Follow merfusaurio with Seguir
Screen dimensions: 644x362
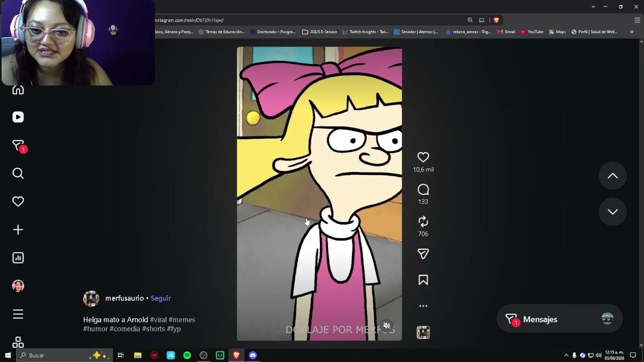(161, 298)
